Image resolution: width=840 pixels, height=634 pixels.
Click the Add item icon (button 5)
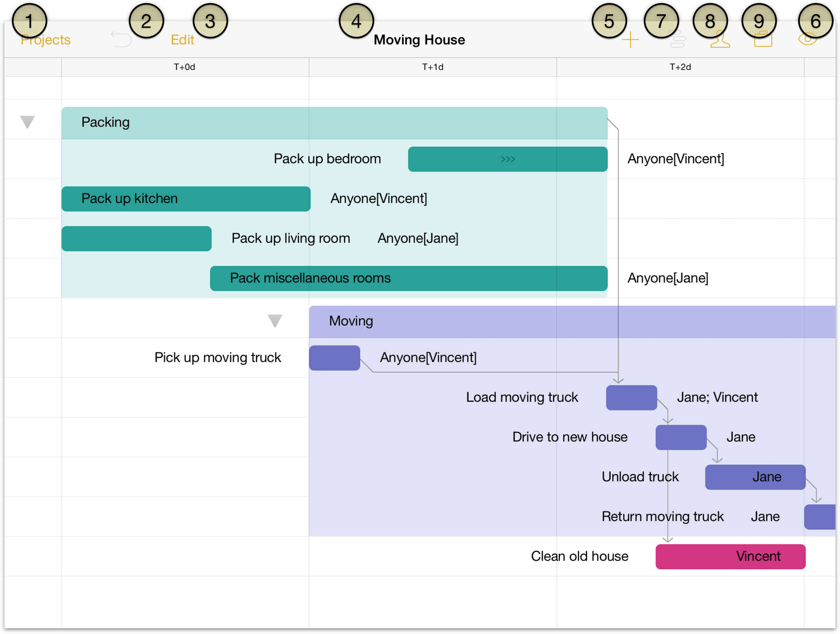pos(626,39)
